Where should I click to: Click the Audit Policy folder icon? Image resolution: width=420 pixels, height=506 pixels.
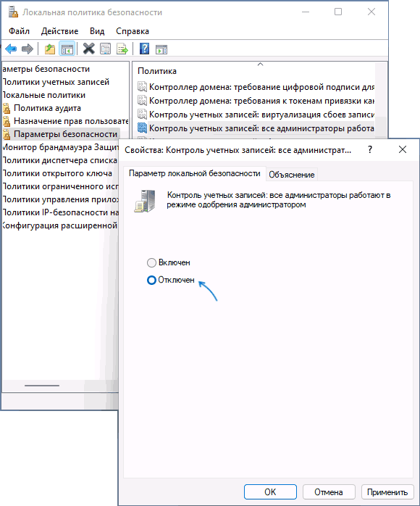(7, 108)
